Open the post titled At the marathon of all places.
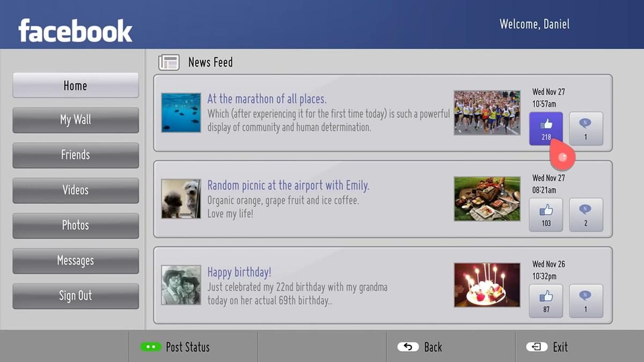The height and width of the screenshot is (362, 644). (x=267, y=99)
